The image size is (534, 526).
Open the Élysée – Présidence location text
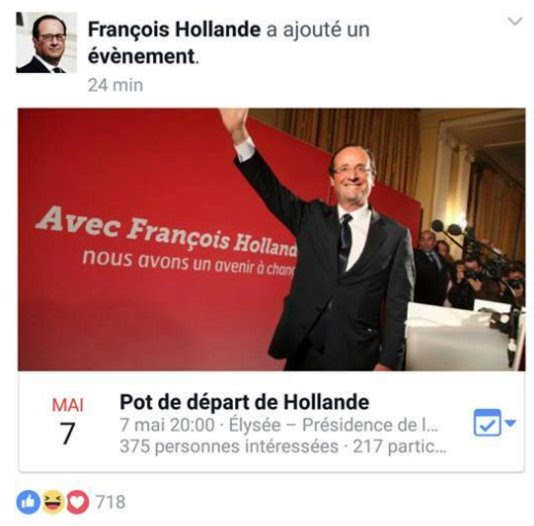(x=333, y=425)
